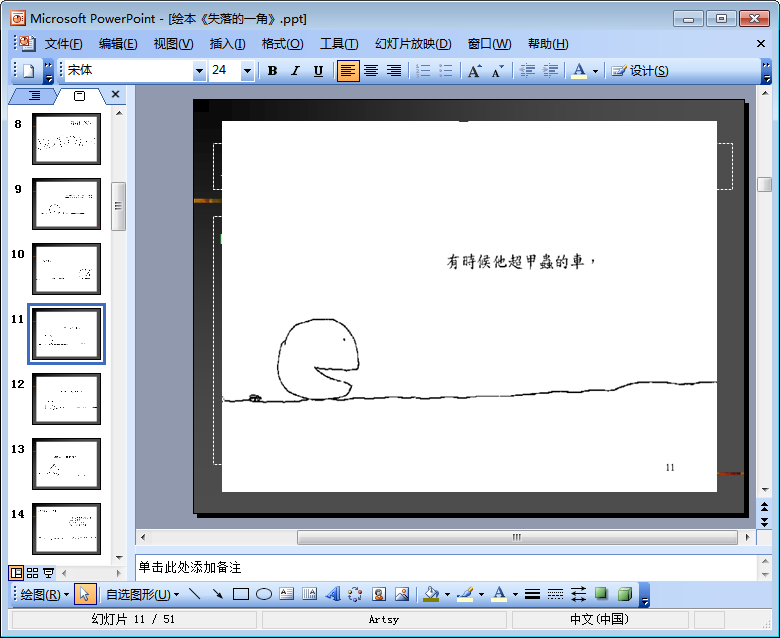Viewport: 780px width, 638px height.
Task: Choose arrow style
Action: point(578,594)
